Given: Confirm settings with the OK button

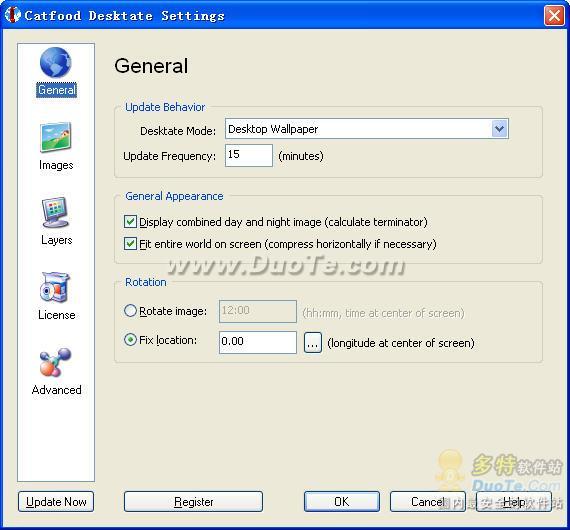Looking at the screenshot, I should click(x=342, y=502).
